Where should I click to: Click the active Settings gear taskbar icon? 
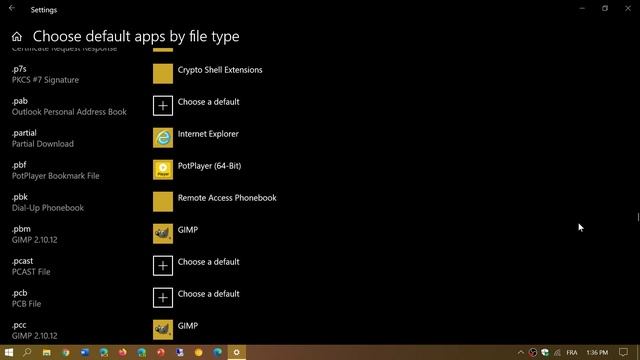pos(236,352)
